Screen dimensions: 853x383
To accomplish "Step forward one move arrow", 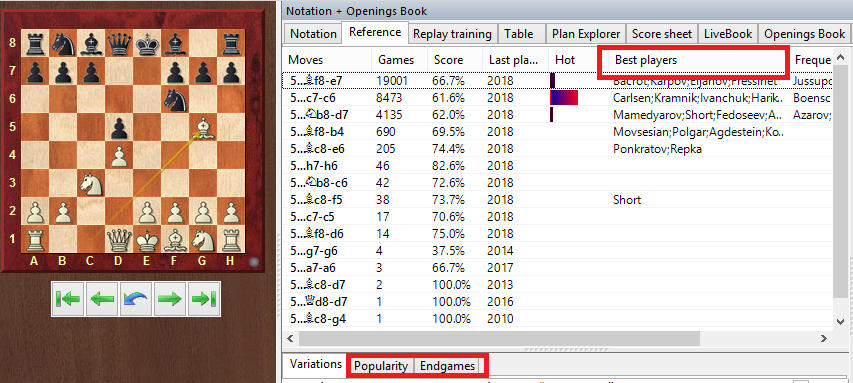I will coord(170,299).
